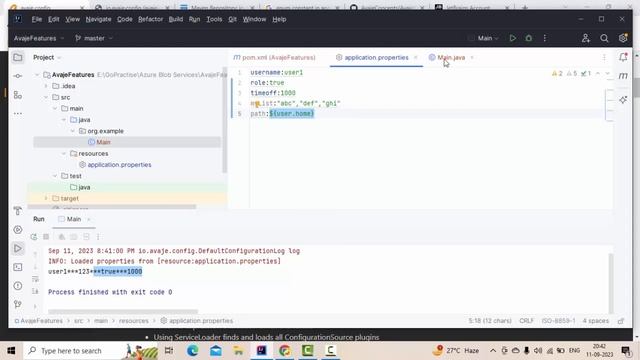Open the Build hammer tool window
Image resolution: width=640 pixels, height=360 pixels.
pos(18,211)
